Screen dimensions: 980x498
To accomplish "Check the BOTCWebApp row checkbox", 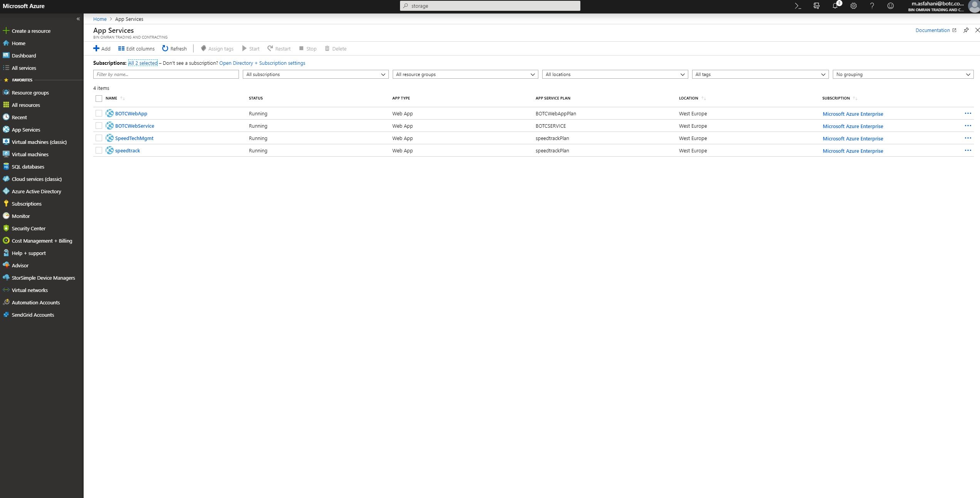I will point(99,113).
